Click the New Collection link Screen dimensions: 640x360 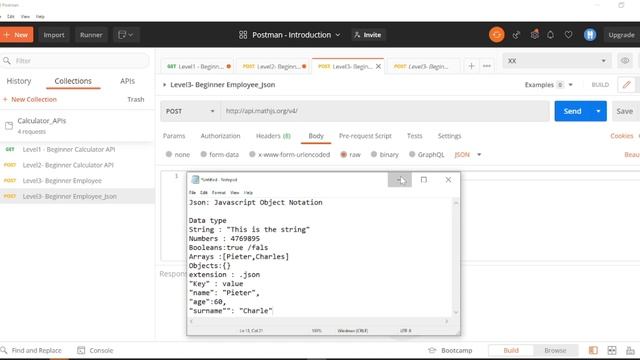tap(30, 99)
